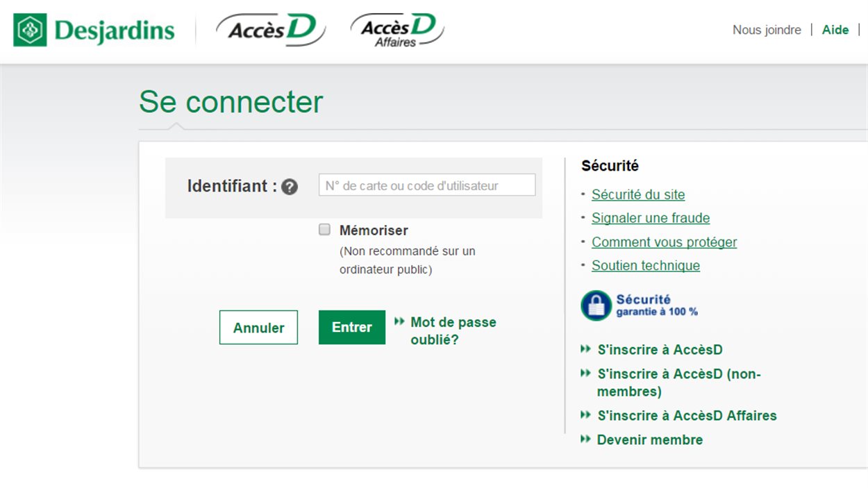868x488 pixels.
Task: Click the Annuler button
Action: click(258, 328)
